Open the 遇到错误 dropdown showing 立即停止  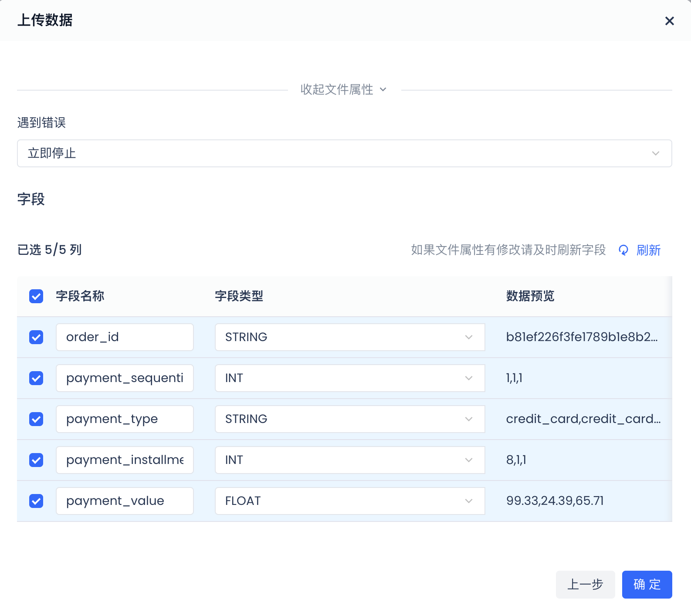point(344,153)
